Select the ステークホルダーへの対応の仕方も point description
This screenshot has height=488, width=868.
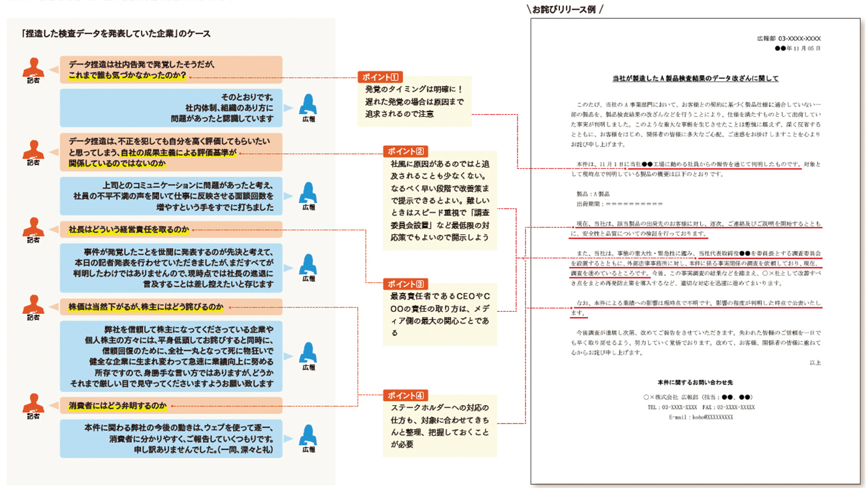point(440,426)
